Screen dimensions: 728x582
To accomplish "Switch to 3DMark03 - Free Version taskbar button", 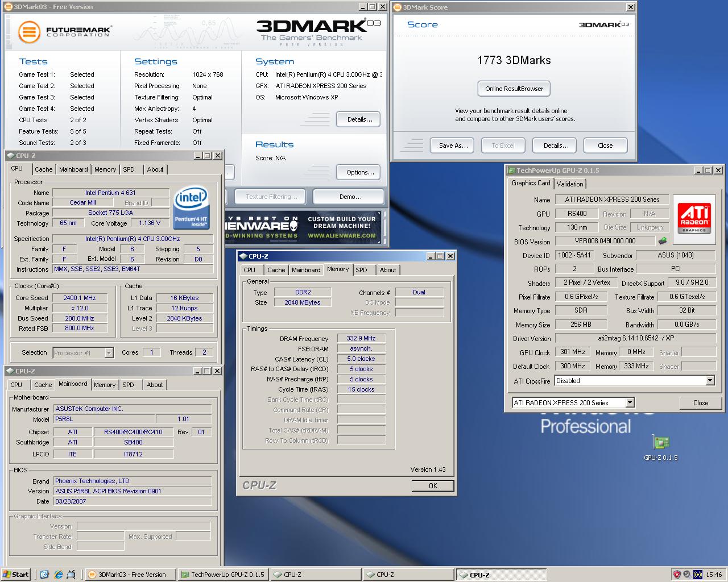I will (130, 575).
